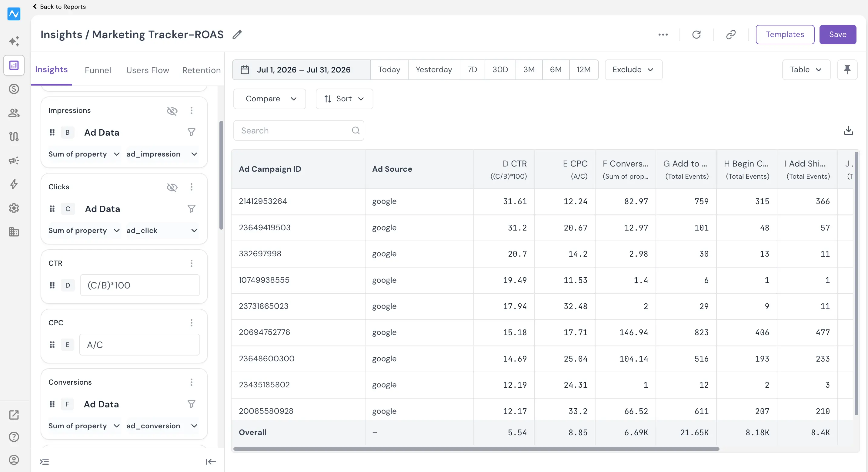
Task: Open filter for Clicks Ad Data
Action: point(192,209)
